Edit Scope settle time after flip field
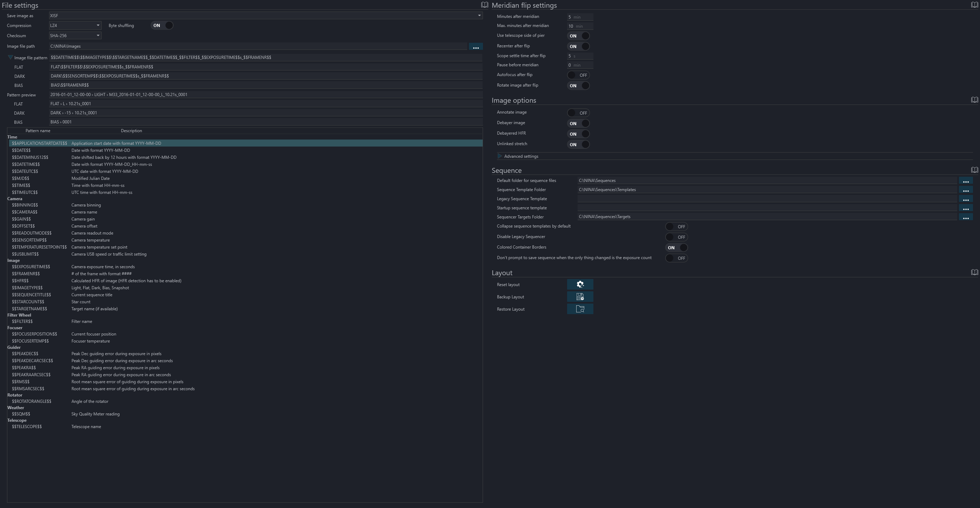 point(580,56)
